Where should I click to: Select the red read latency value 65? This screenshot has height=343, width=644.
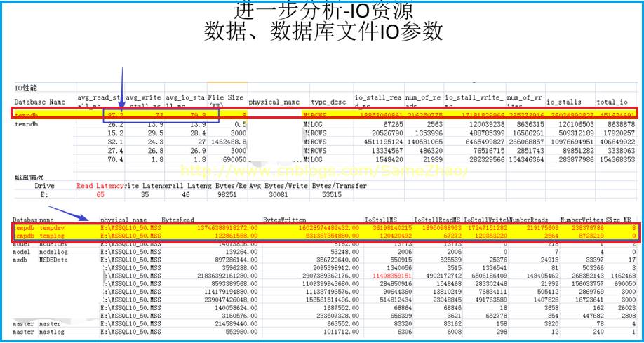100,195
